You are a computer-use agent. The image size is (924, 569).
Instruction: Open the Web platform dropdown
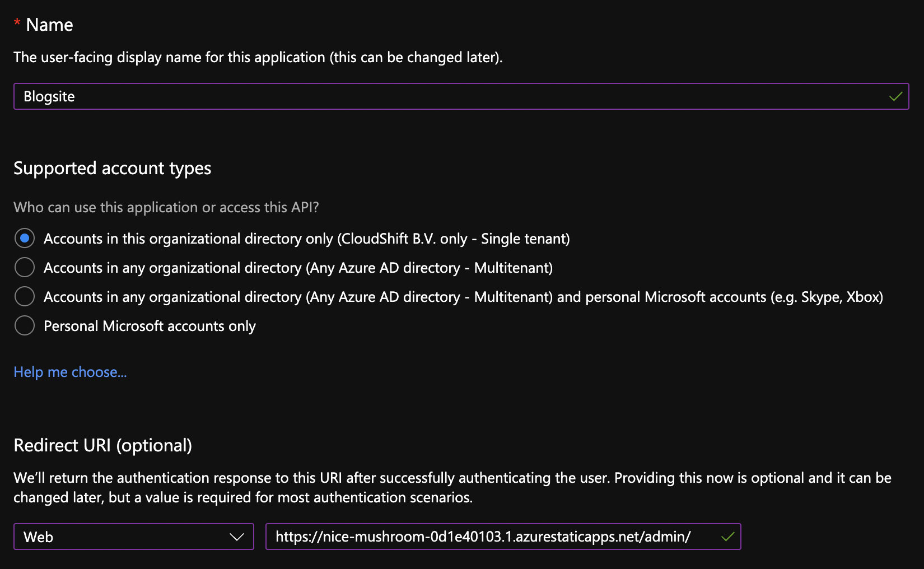[133, 537]
